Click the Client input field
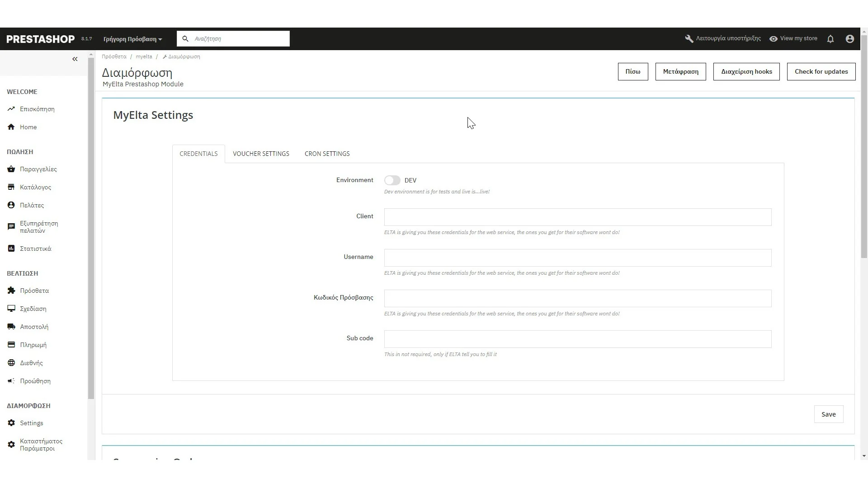This screenshot has height=488, width=868. coord(577,217)
